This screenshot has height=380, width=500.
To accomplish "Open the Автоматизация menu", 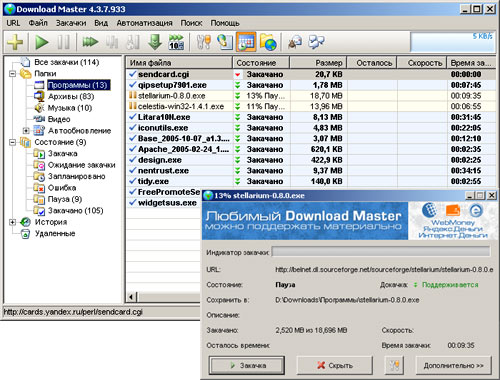I will tap(144, 23).
